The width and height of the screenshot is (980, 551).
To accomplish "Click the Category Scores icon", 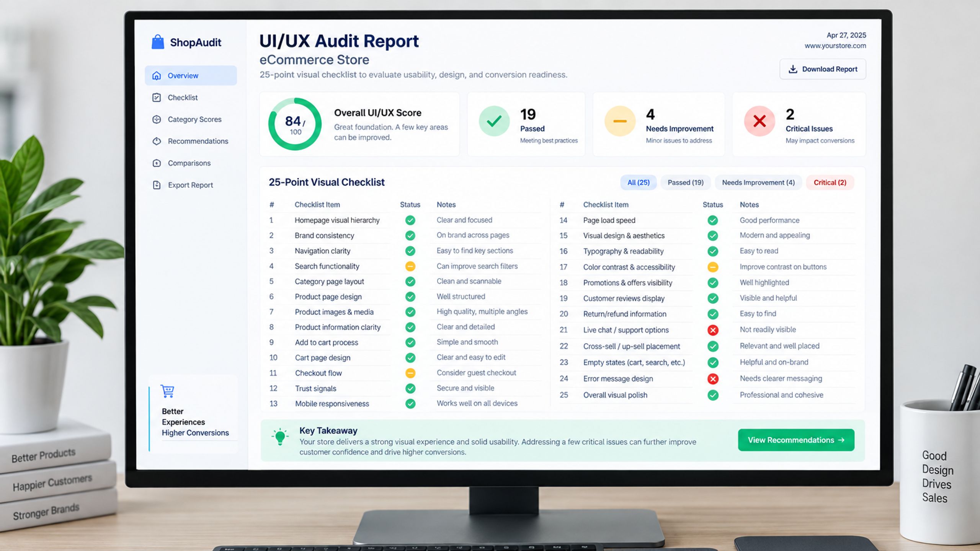I will click(x=157, y=119).
